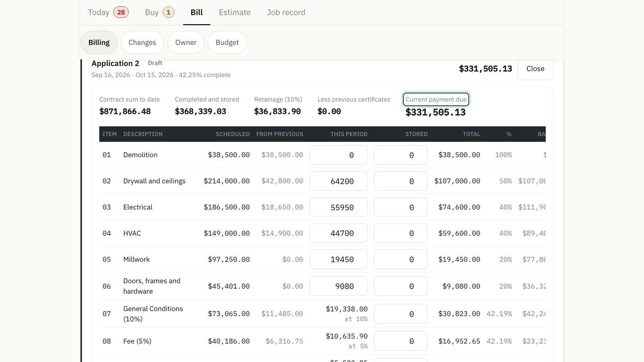Screen dimensions: 644x362
Task: Open the Changes section
Action: point(142,43)
